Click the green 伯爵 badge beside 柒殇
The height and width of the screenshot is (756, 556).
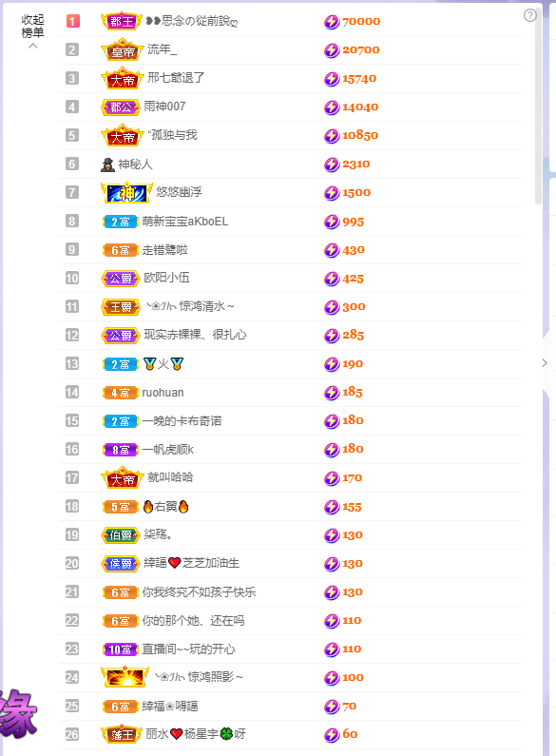[x=121, y=535]
